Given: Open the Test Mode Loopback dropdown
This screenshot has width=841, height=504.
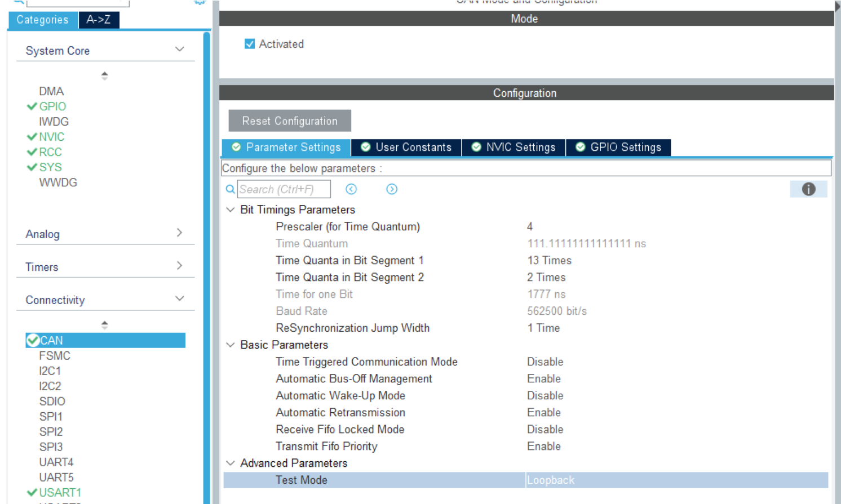Looking at the screenshot, I should click(x=676, y=480).
